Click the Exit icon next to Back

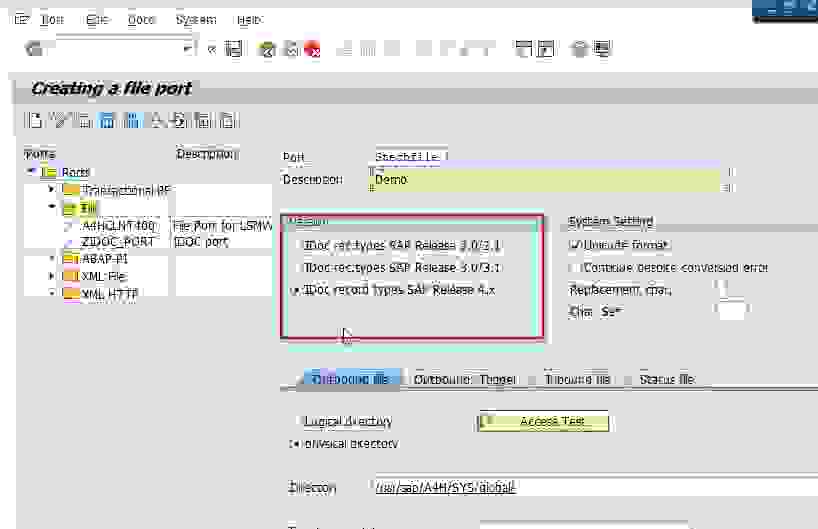coord(291,50)
